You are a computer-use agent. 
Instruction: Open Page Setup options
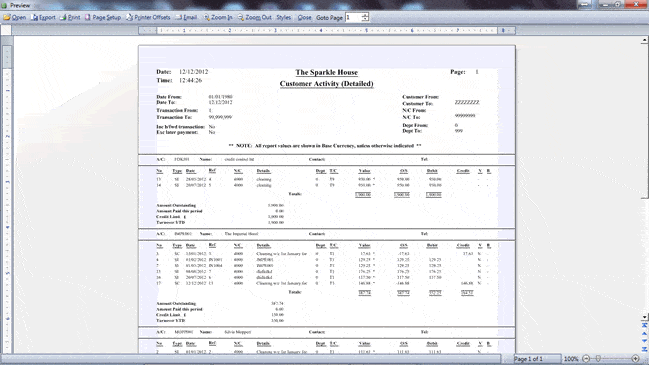point(103,17)
